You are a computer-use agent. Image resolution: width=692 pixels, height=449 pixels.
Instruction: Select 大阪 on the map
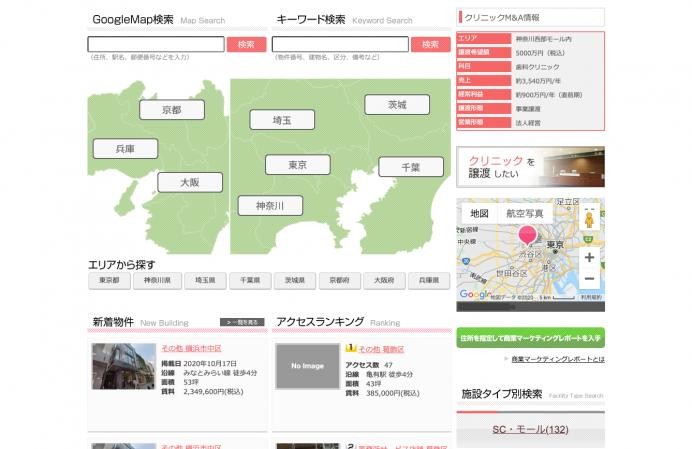click(190, 182)
